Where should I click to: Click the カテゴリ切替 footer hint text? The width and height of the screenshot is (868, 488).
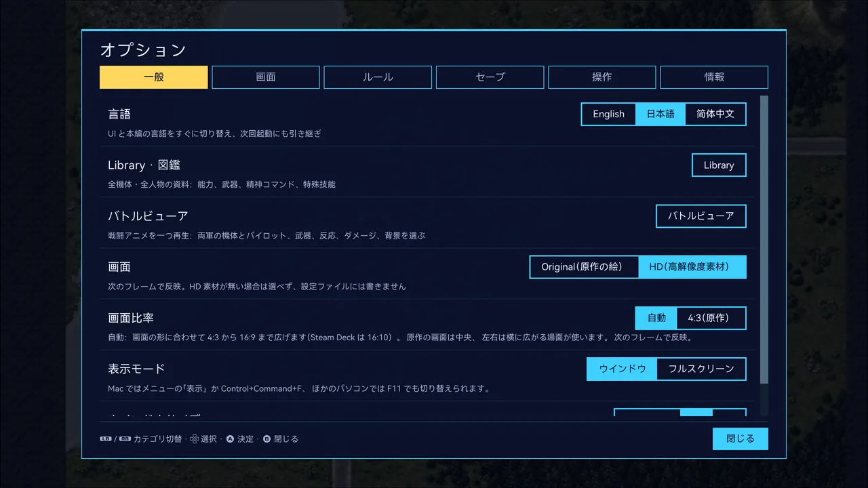(157, 439)
